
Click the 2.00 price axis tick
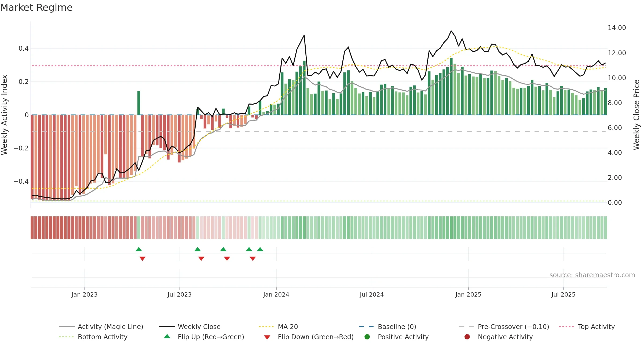pyautogui.click(x=615, y=178)
